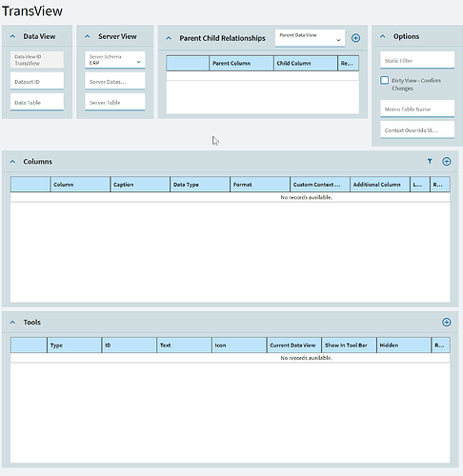463x476 pixels.
Task: Open the Server Schema dropdown
Action: click(x=115, y=60)
